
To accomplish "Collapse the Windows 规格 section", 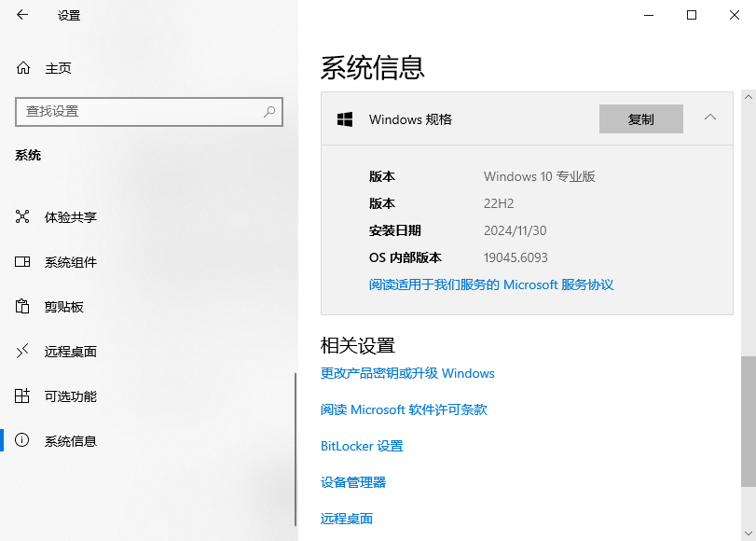I will [x=709, y=118].
